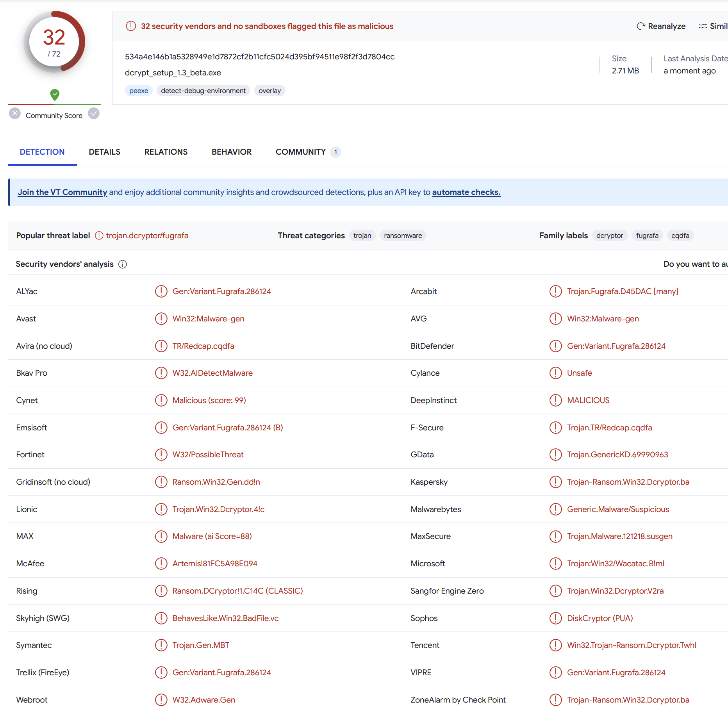Open the automate checks link

click(466, 192)
